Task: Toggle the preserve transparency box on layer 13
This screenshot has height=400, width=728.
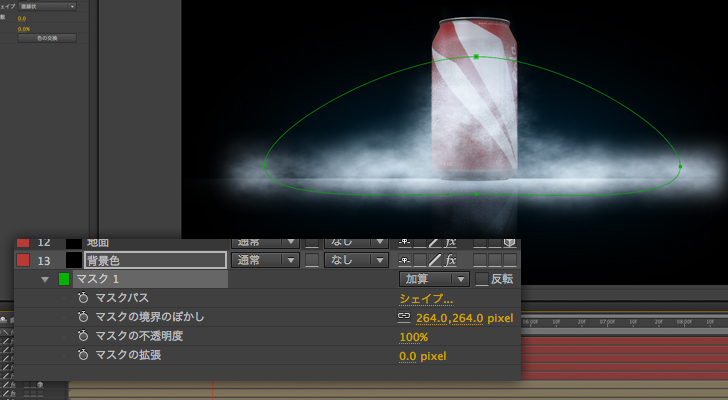Action: tap(314, 260)
